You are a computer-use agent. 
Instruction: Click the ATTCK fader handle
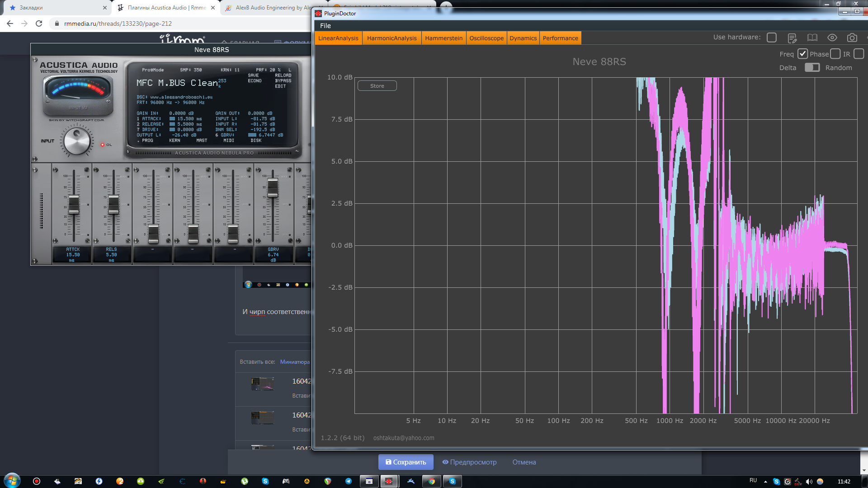pyautogui.click(x=74, y=205)
